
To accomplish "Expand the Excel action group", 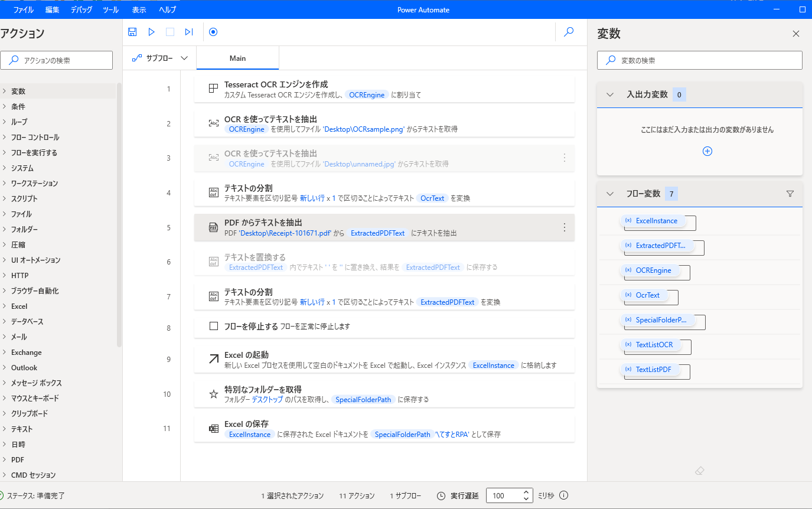I will click(x=4, y=306).
